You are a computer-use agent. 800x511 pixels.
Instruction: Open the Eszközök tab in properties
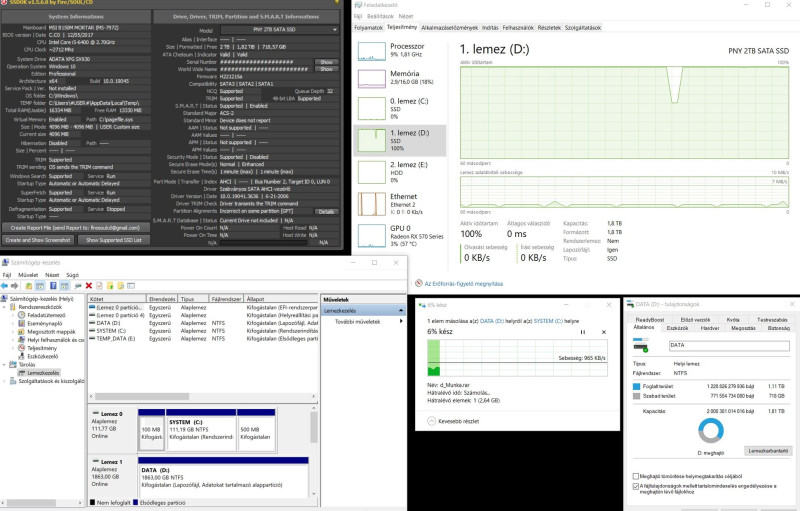click(x=678, y=328)
